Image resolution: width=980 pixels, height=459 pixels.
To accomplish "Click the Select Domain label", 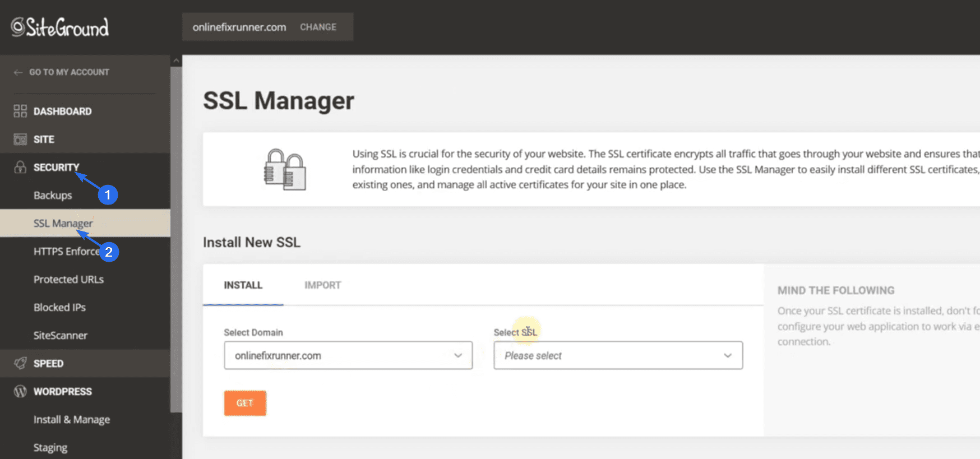I will click(x=253, y=332).
